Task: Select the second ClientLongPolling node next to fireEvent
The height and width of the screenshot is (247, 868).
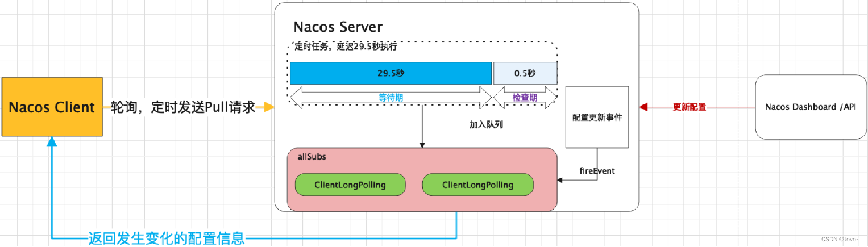Action: click(477, 185)
